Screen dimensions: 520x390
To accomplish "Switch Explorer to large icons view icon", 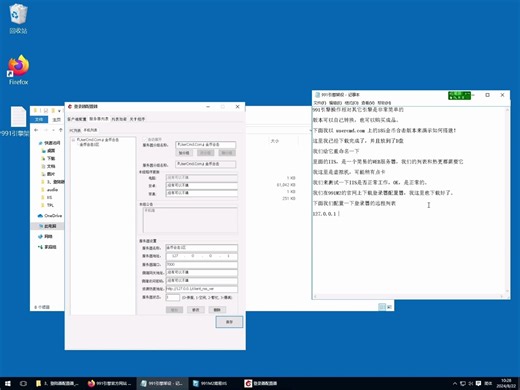I will (x=389, y=307).
